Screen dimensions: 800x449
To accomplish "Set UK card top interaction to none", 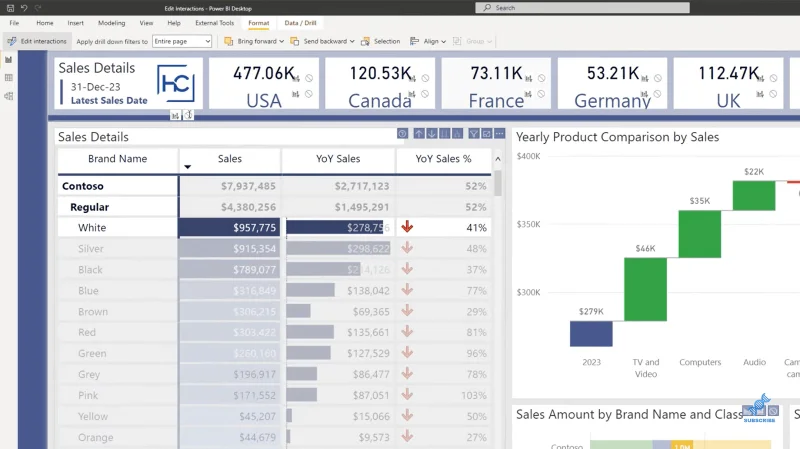I will point(773,78).
